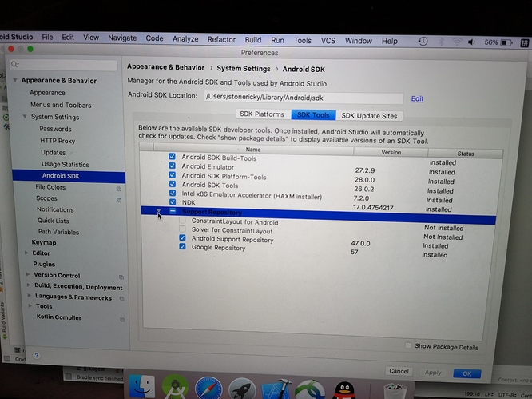Click project-level icon beside File Colors

pos(119,189)
